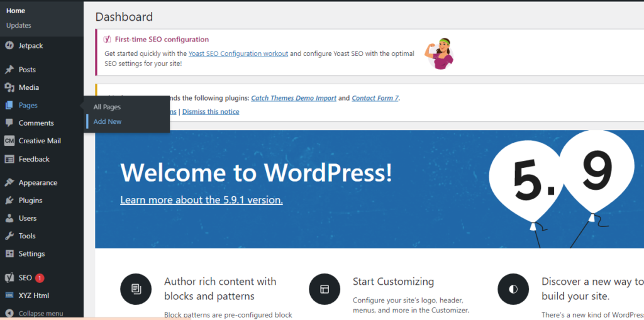The height and width of the screenshot is (320, 644).
Task: Open the Feedback menu label
Action: tap(34, 159)
